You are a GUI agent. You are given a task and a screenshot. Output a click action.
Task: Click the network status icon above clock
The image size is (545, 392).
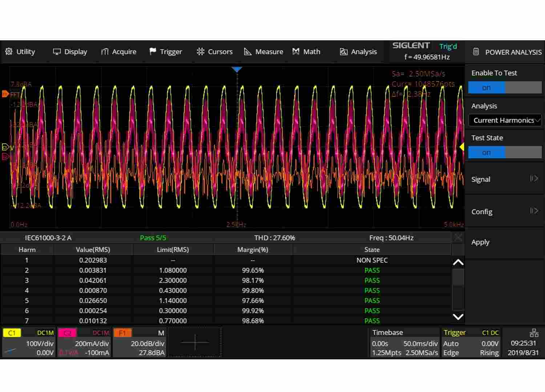pos(534,333)
